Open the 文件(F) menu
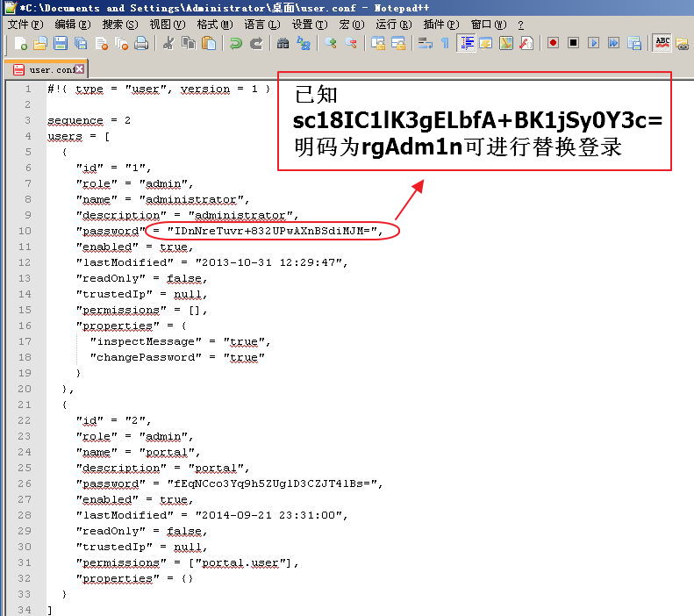The width and height of the screenshot is (694, 616). (x=25, y=25)
